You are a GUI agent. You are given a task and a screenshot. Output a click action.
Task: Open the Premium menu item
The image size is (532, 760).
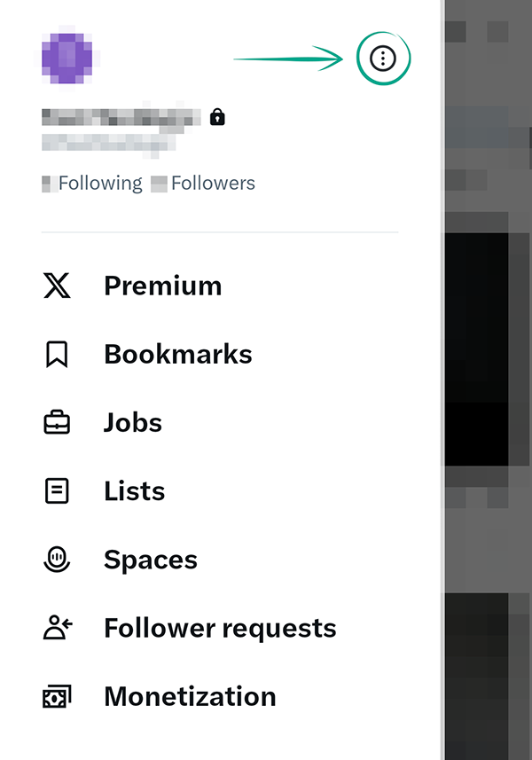coord(162,286)
